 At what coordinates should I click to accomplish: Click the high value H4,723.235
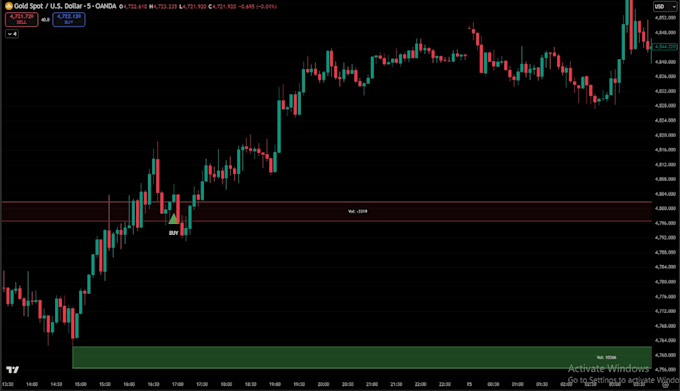click(x=163, y=7)
